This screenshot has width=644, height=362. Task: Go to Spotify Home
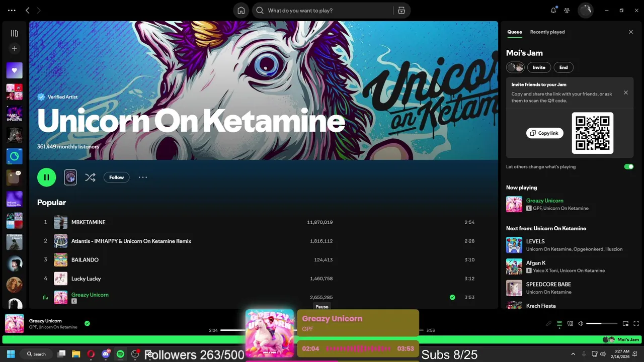tap(241, 11)
